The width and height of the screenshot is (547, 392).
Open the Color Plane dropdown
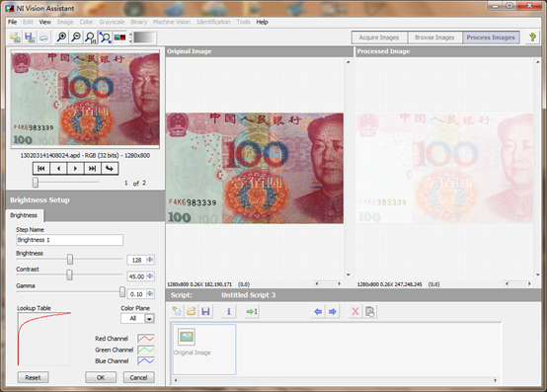(149, 318)
